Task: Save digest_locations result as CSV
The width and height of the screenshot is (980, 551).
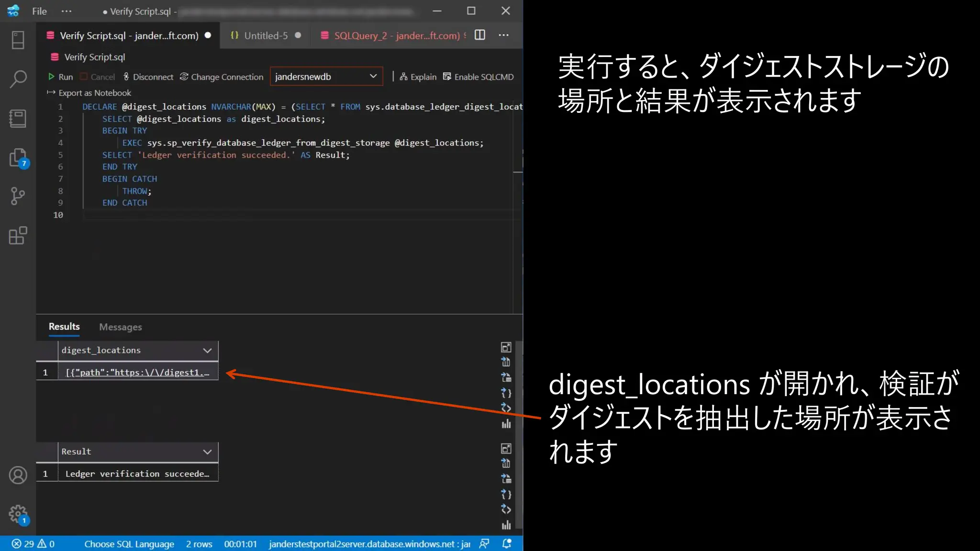Action: (x=506, y=362)
